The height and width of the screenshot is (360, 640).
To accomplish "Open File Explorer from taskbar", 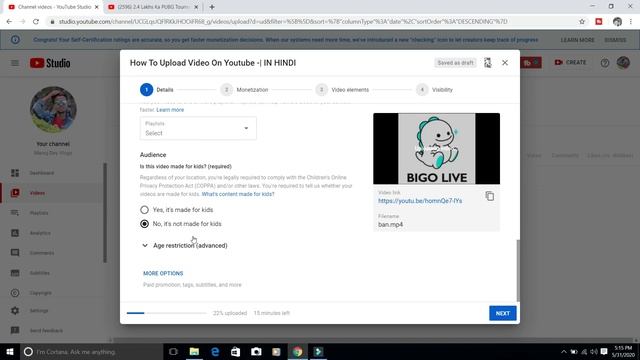I will pyautogui.click(x=194, y=351).
